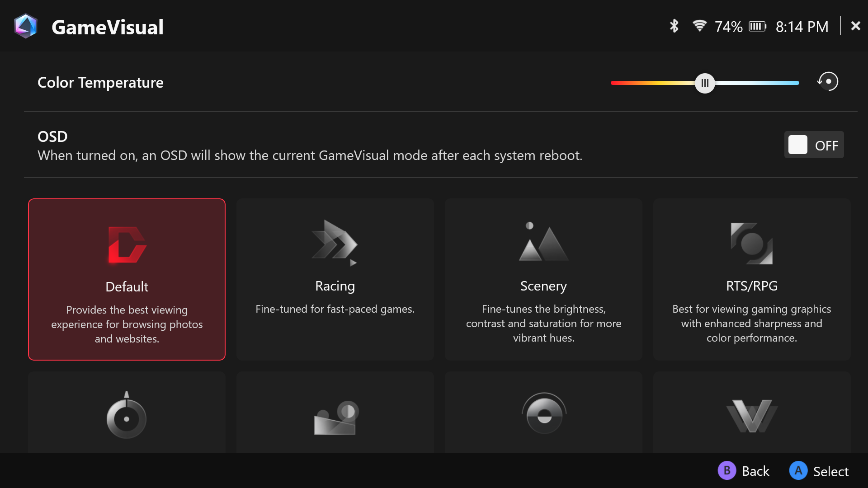Choose the Scenery mode description text
Image resolution: width=868 pixels, height=488 pixels.
[x=543, y=323]
